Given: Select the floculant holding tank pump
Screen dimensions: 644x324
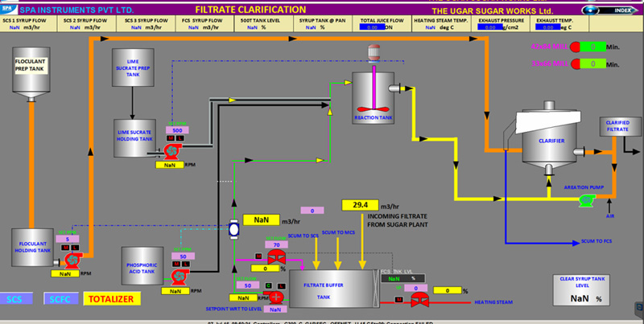Looking at the screenshot, I should (x=72, y=260).
